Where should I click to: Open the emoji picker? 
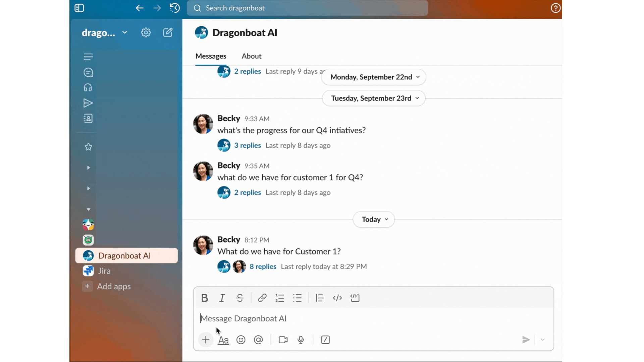(241, 340)
